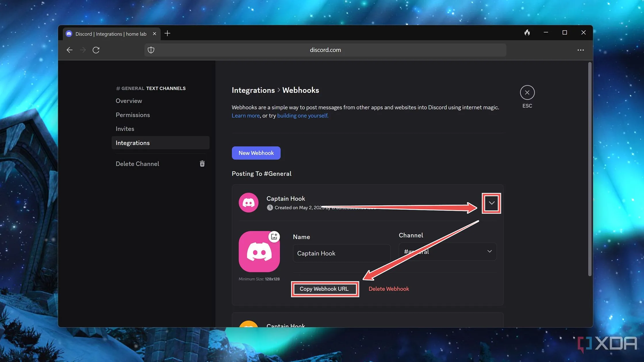The image size is (644, 362).
Task: Open the browser three-dot menu
Action: pos(580,50)
